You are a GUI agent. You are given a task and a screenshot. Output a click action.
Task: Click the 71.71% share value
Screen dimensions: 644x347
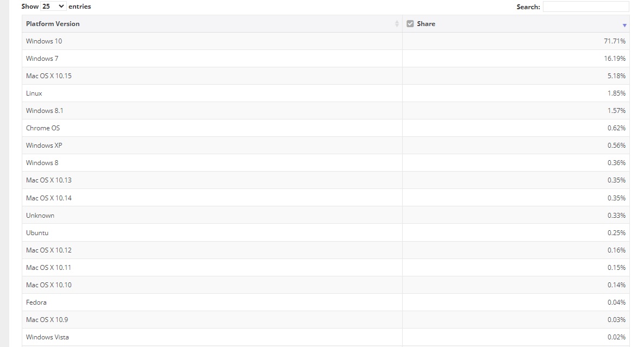[x=615, y=41]
